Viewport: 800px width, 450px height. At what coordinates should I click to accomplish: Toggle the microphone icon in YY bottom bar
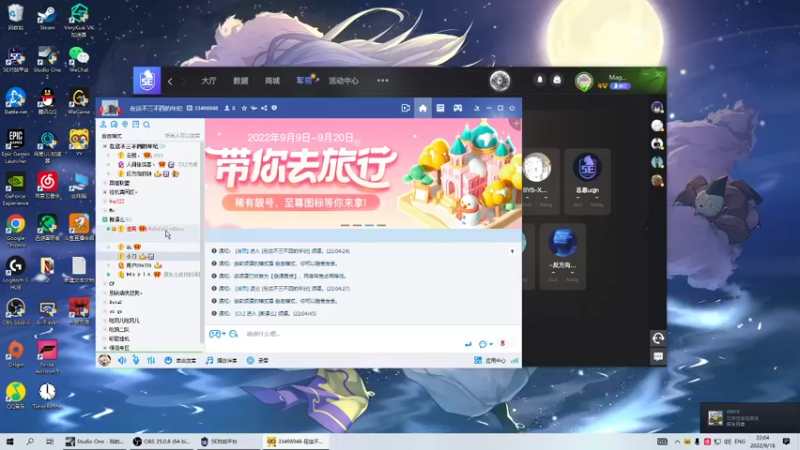pos(136,360)
